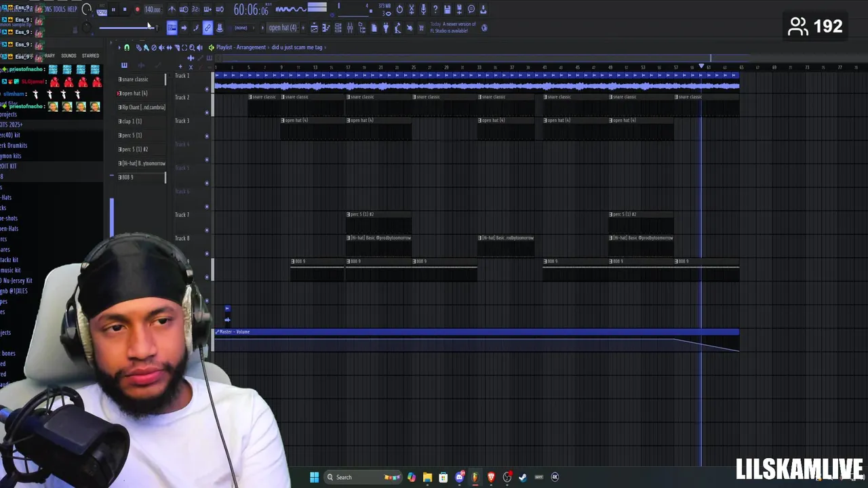The width and height of the screenshot is (868, 488).
Task: Open the Windows Start button
Action: pos(314,477)
